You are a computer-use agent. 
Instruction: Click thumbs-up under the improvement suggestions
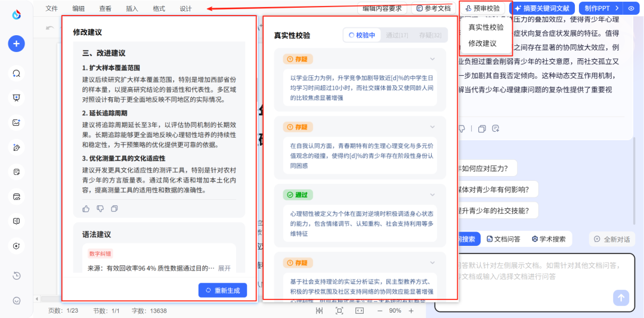point(86,208)
